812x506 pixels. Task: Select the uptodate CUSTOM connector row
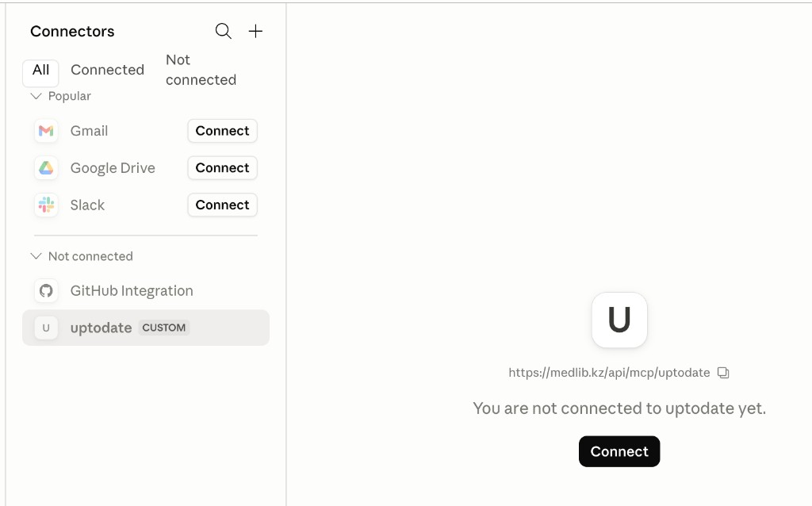(146, 328)
